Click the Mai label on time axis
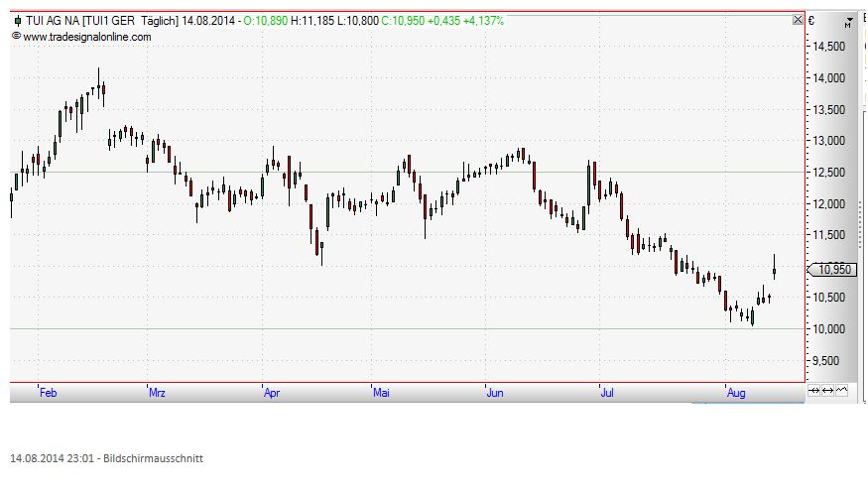Image resolution: width=868 pixels, height=492 pixels. [x=381, y=393]
